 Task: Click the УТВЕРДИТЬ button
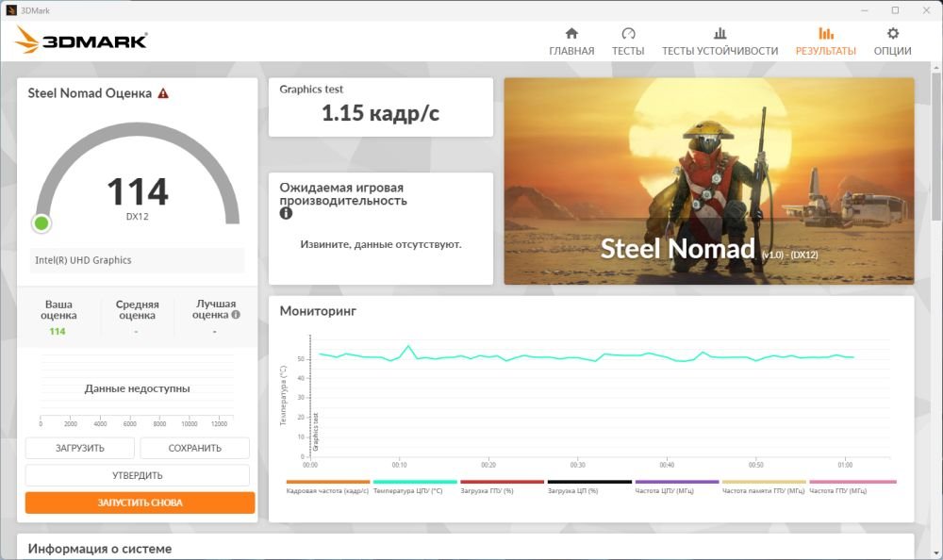pos(137,475)
